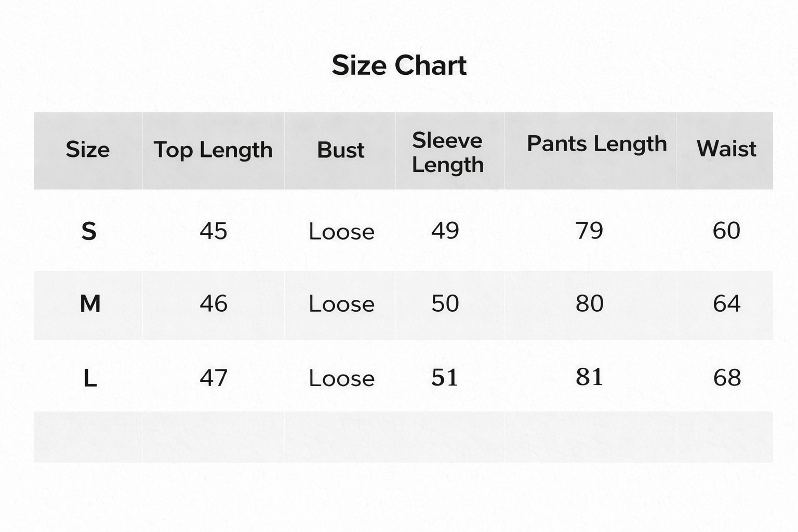Select the S size row label
Image resolution: width=798 pixels, height=532 pixels.
(x=89, y=231)
